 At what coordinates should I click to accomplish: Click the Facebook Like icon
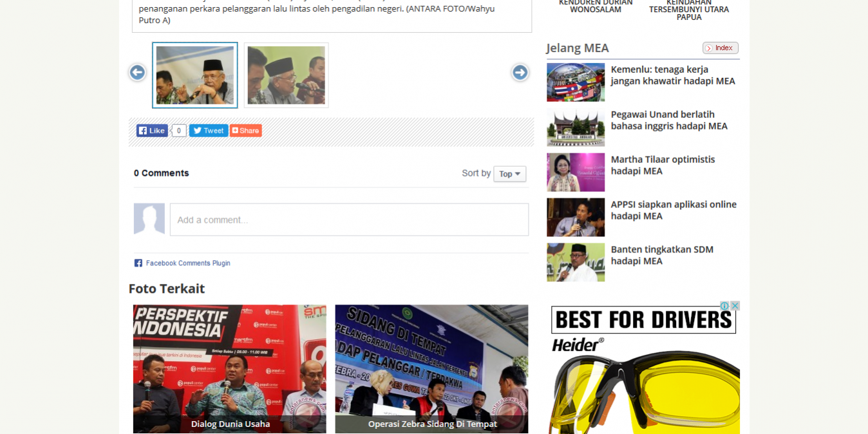pos(142,130)
